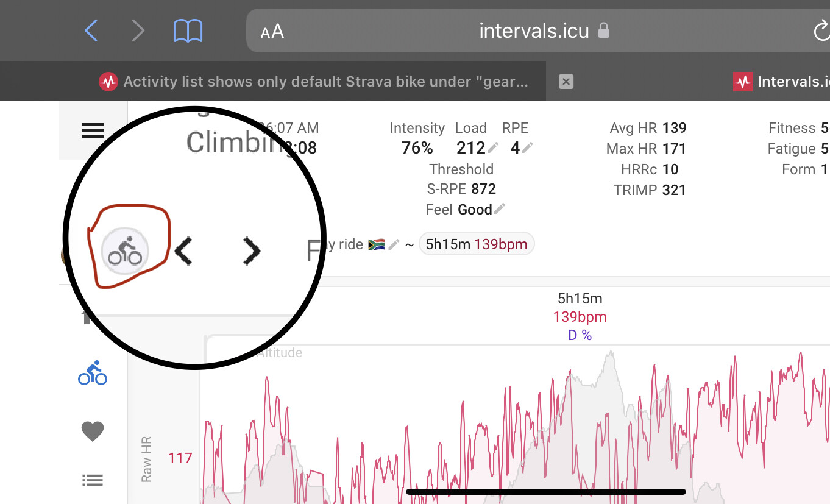Click the Fatigue label
Screen dimensions: 830x504
click(792, 149)
